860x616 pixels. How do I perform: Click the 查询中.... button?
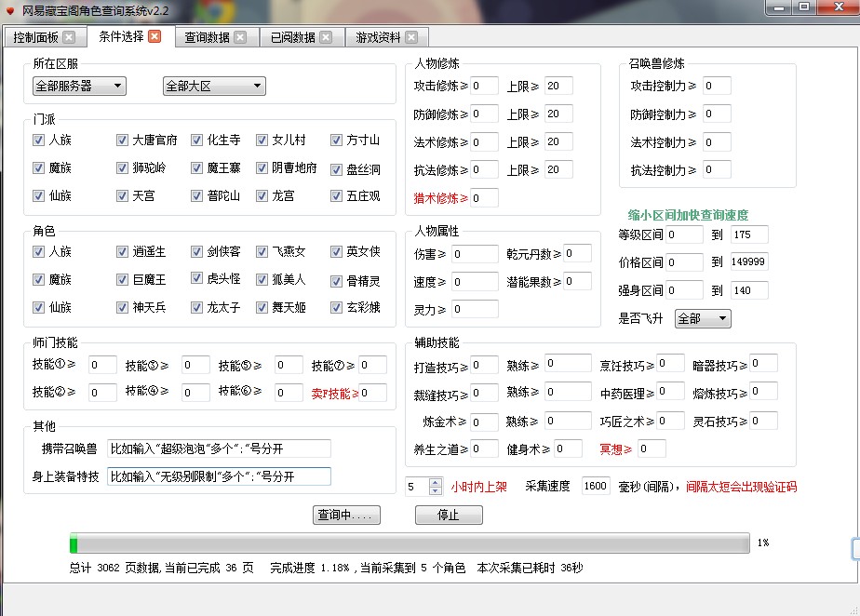[x=346, y=516]
